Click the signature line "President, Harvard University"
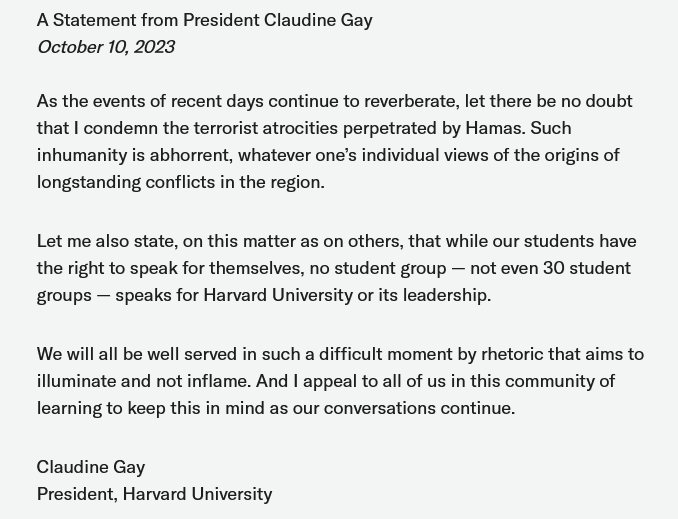This screenshot has width=678, height=519. (x=154, y=494)
